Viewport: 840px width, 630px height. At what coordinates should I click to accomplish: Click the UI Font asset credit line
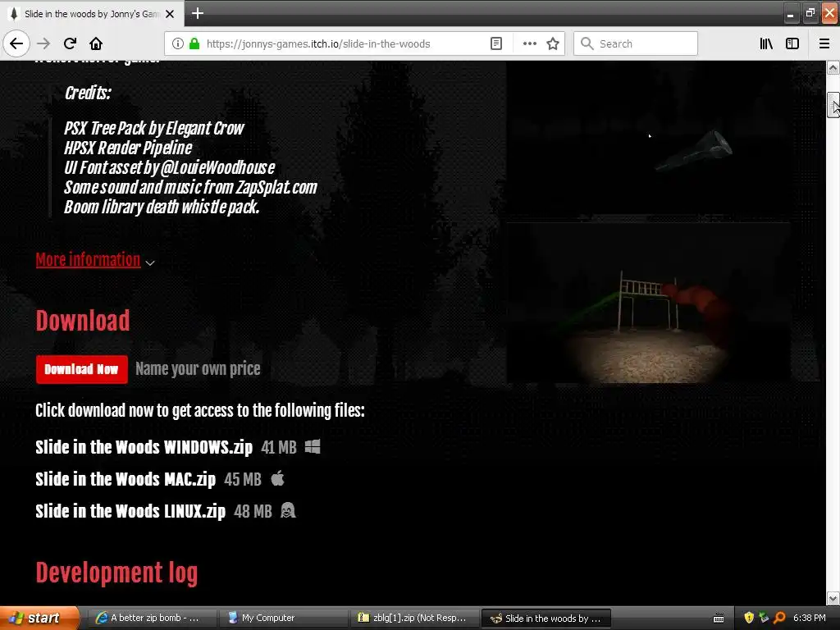(x=169, y=167)
